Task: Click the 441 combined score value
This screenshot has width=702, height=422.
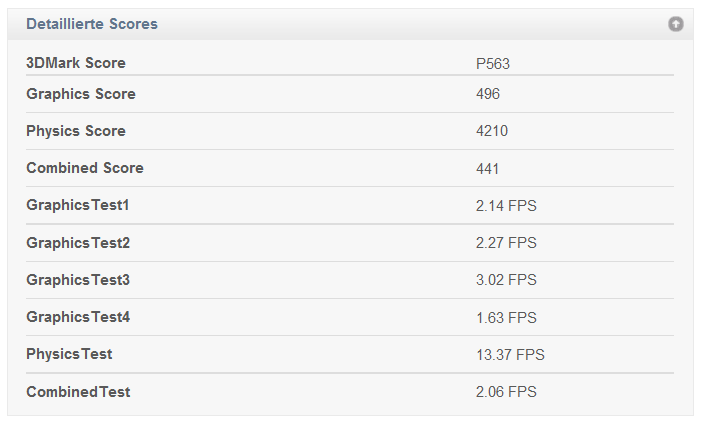Action: (487, 169)
